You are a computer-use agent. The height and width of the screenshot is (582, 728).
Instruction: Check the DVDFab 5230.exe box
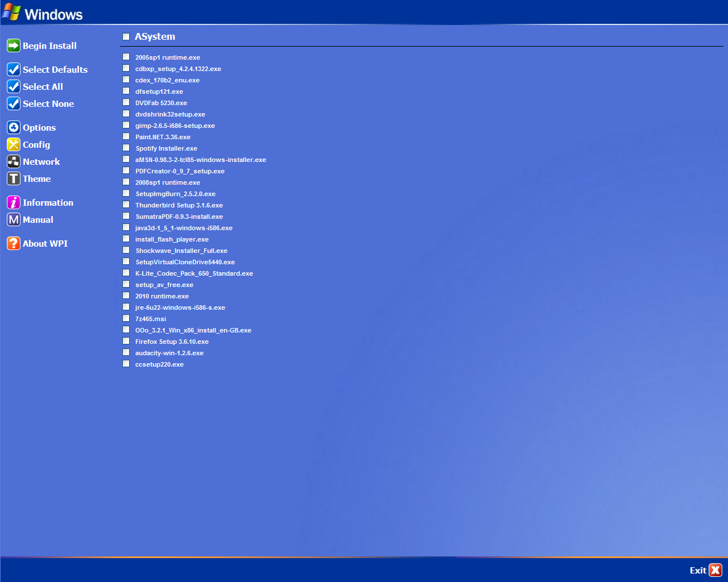[126, 102]
